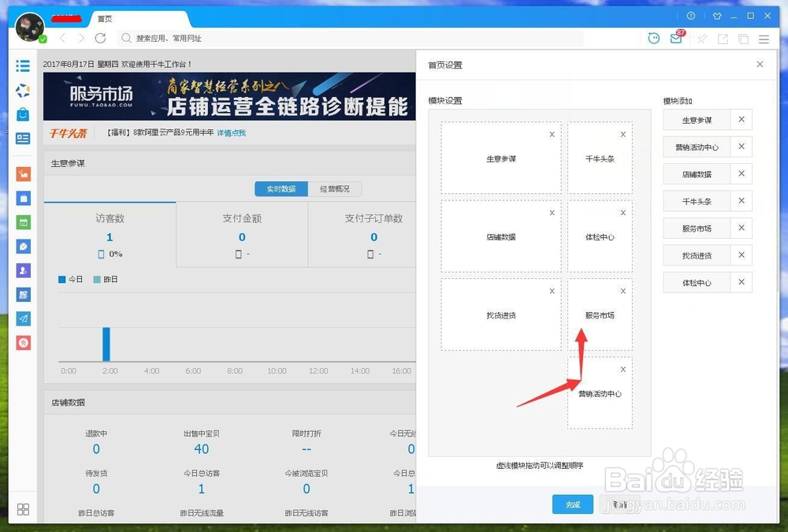Click the 服务市场 banner image
This screenshot has height=532, width=788.
[x=229, y=96]
